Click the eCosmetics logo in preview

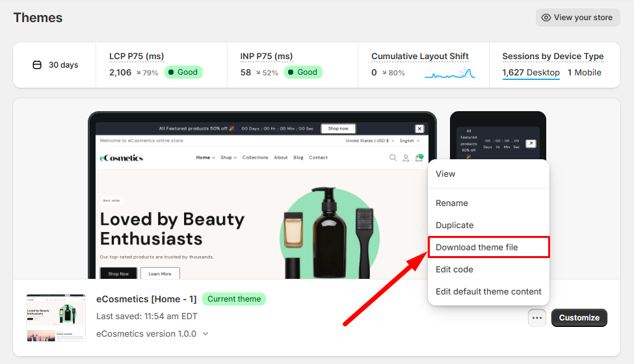pyautogui.click(x=122, y=158)
